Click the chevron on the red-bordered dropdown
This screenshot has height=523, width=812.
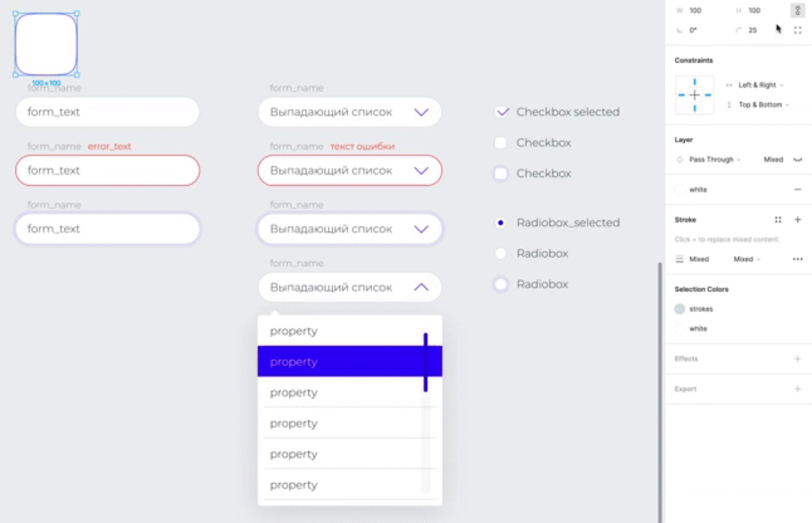point(421,170)
